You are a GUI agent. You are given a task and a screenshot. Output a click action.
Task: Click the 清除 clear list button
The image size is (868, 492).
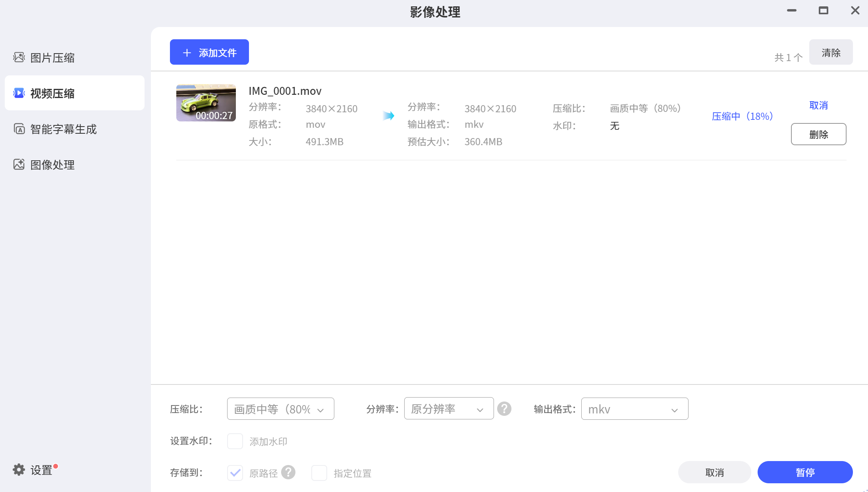[831, 52]
